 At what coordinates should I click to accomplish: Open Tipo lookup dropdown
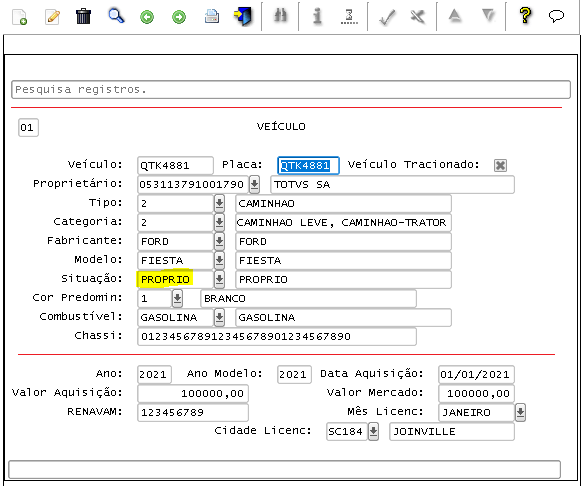(x=219, y=203)
